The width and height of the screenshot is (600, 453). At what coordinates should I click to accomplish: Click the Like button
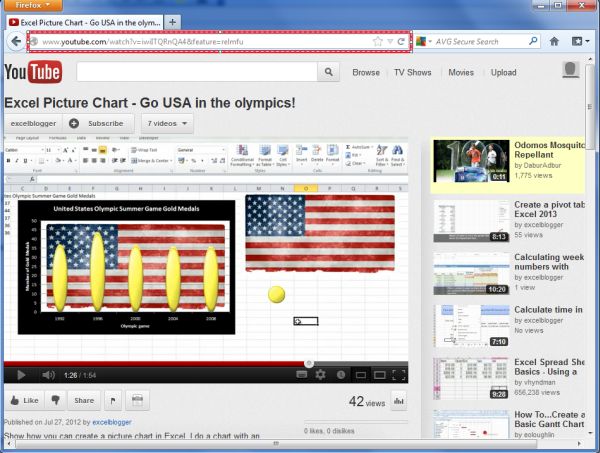coord(25,400)
